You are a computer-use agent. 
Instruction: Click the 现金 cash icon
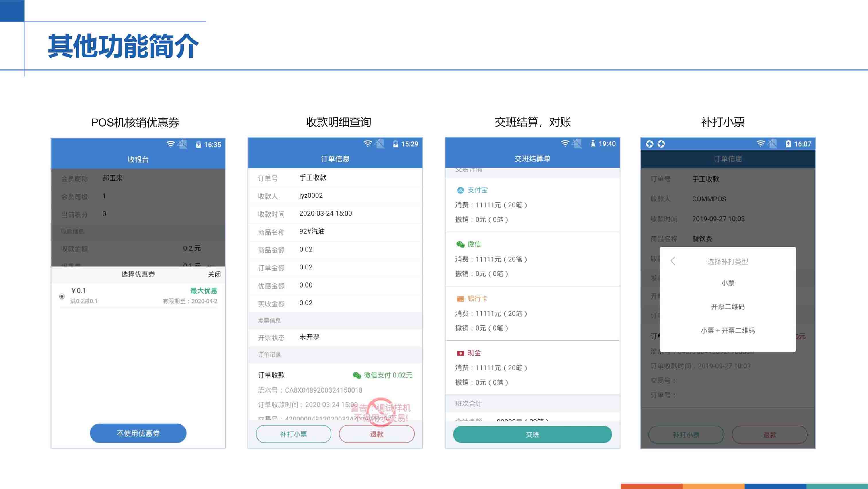click(460, 353)
